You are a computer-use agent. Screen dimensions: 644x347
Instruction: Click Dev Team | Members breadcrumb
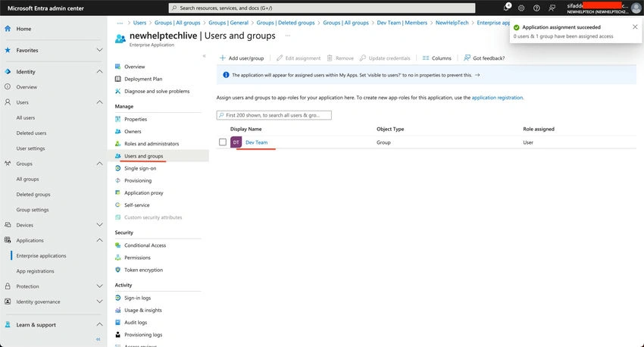tap(402, 23)
